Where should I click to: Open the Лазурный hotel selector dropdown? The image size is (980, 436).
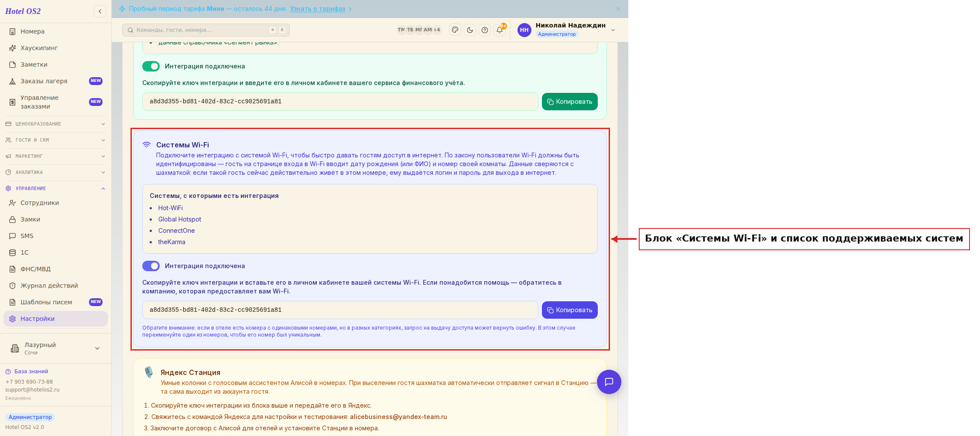coord(55,348)
